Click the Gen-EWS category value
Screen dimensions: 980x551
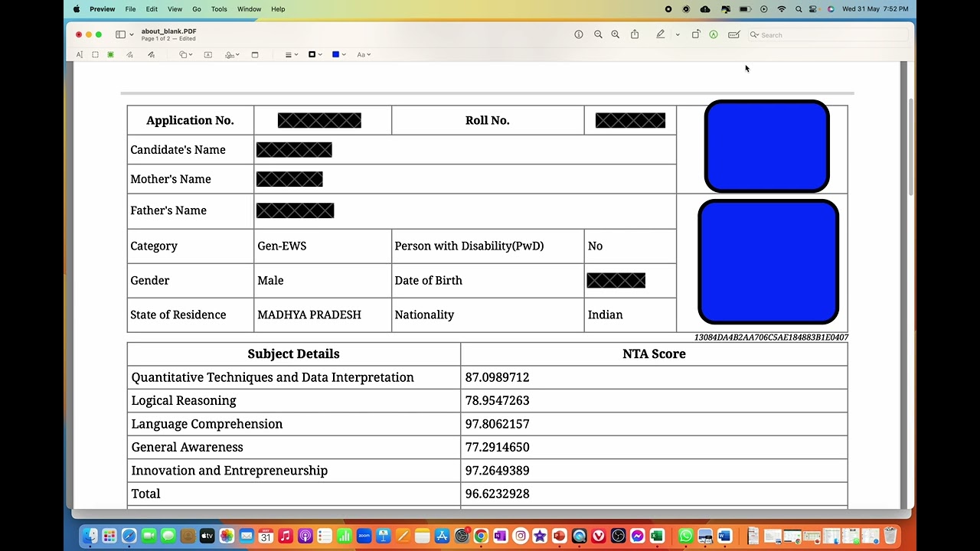[282, 246]
